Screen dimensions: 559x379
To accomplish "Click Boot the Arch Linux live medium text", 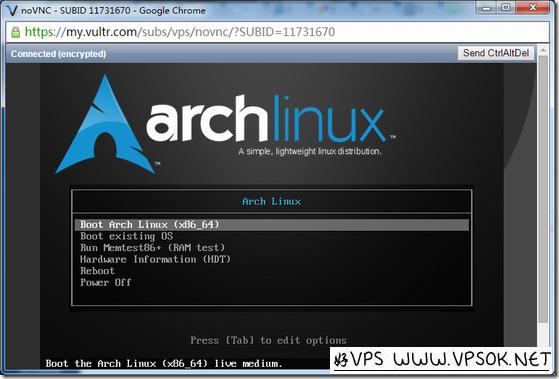I will click(x=164, y=363).
